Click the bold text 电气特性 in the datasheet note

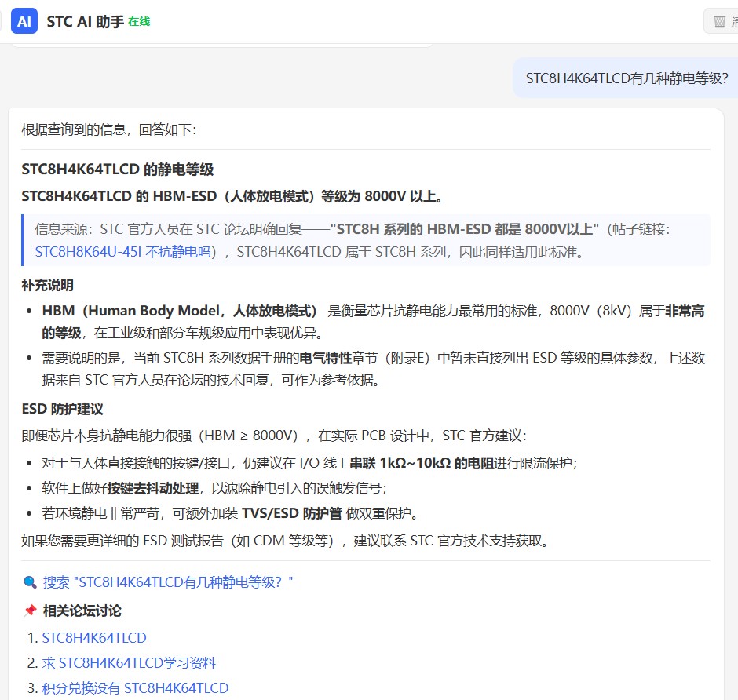tap(326, 358)
